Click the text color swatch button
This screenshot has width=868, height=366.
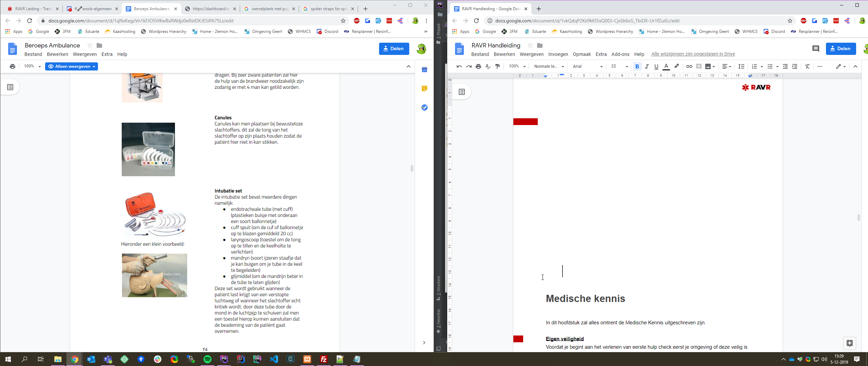(666, 66)
